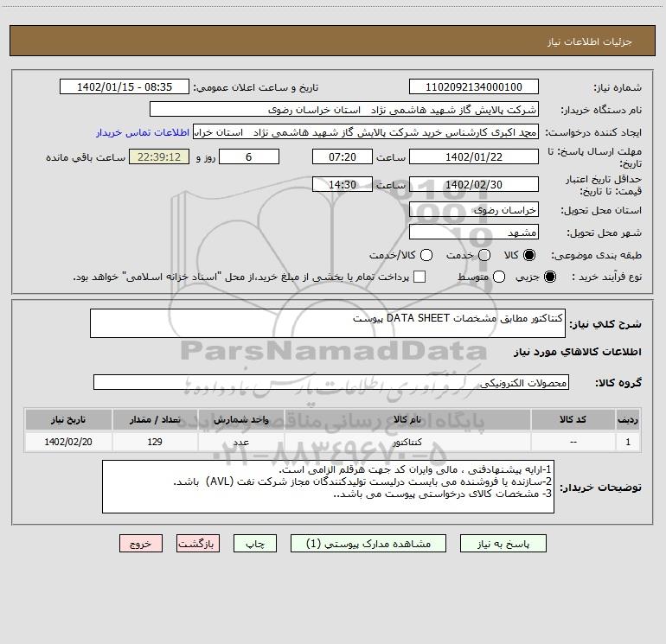The image size is (666, 644).
Task: Click the price validity date 1402/02/30
Action: click(x=474, y=184)
